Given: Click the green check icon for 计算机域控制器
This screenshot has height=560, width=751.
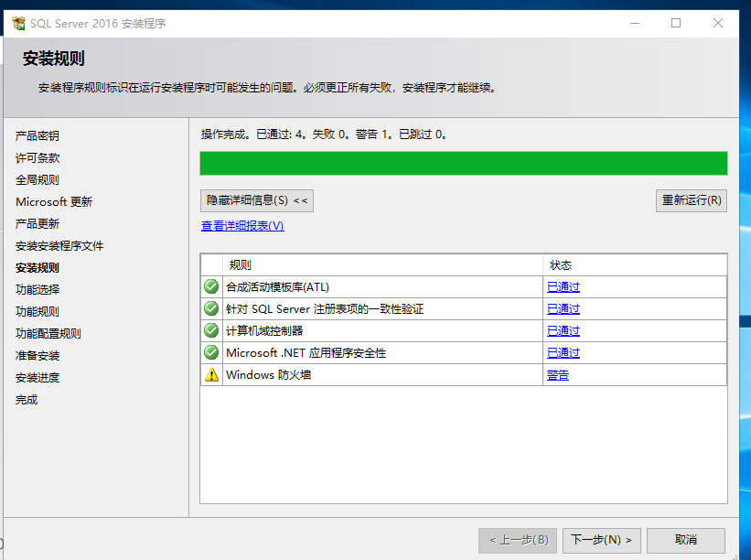Looking at the screenshot, I should click(211, 330).
